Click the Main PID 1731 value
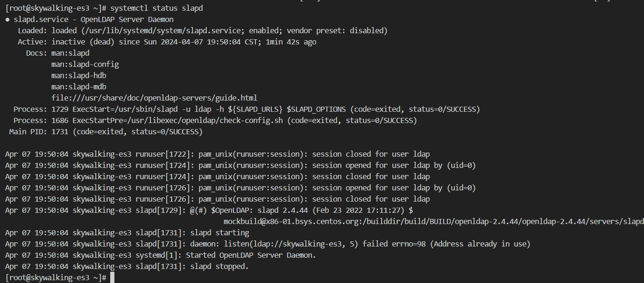 [x=61, y=132]
